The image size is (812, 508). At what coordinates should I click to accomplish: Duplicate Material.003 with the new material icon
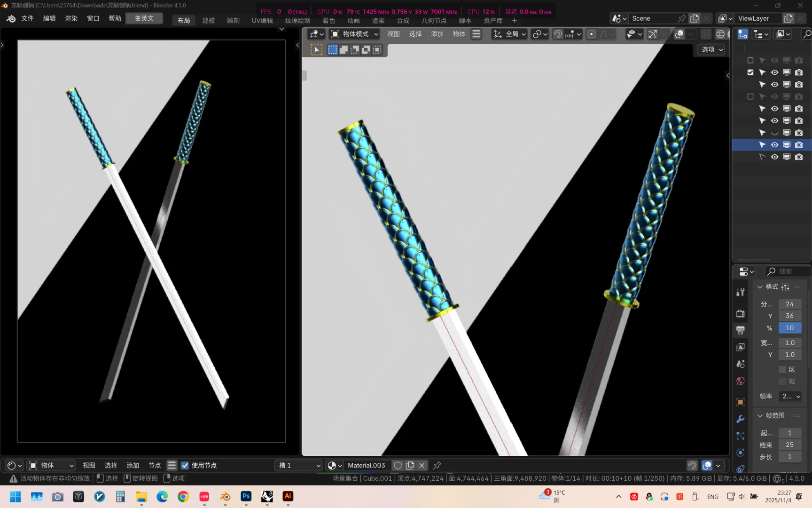[410, 465]
